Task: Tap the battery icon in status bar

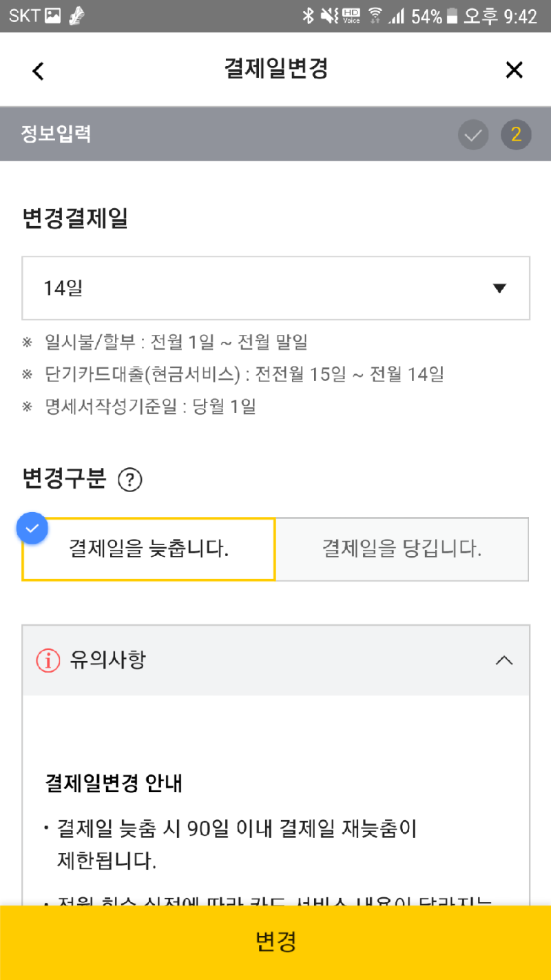Action: 452,16
